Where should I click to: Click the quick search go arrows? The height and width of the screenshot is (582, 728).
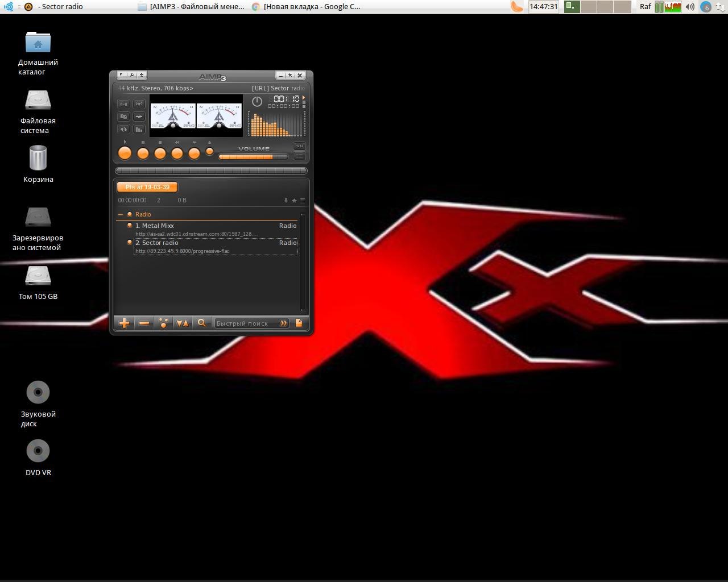tap(284, 323)
